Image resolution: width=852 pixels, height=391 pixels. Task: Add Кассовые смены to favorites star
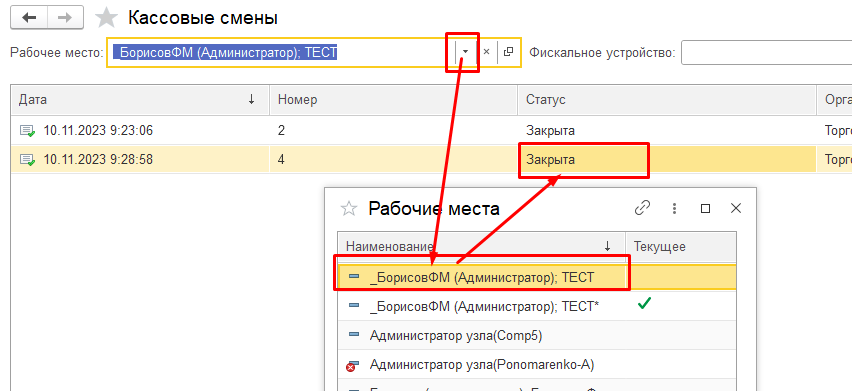(106, 18)
